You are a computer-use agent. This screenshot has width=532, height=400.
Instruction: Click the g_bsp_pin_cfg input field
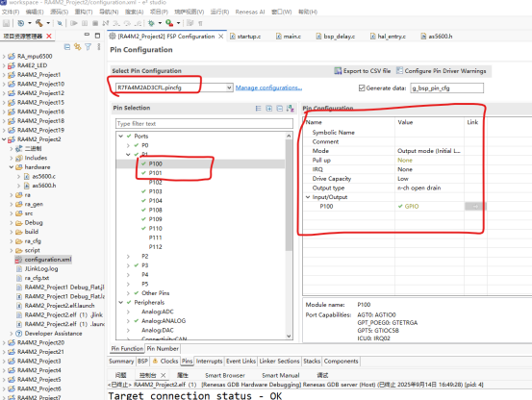coord(446,88)
